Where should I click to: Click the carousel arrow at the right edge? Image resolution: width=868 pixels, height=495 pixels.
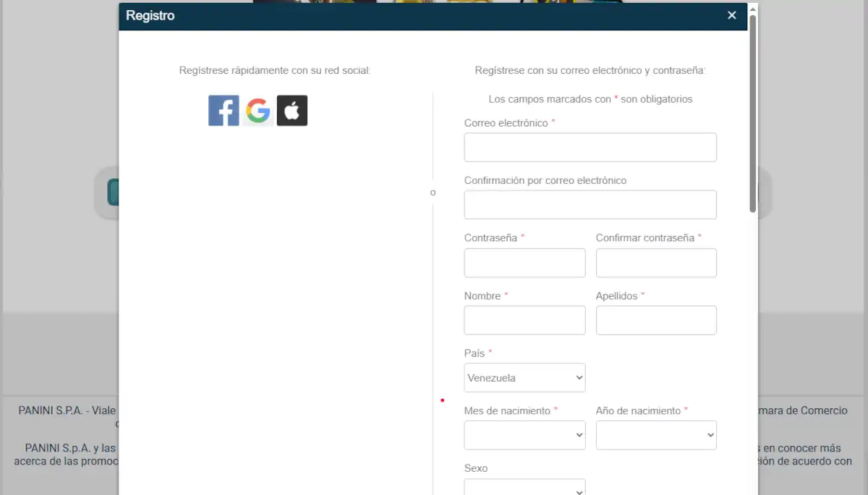(x=761, y=192)
